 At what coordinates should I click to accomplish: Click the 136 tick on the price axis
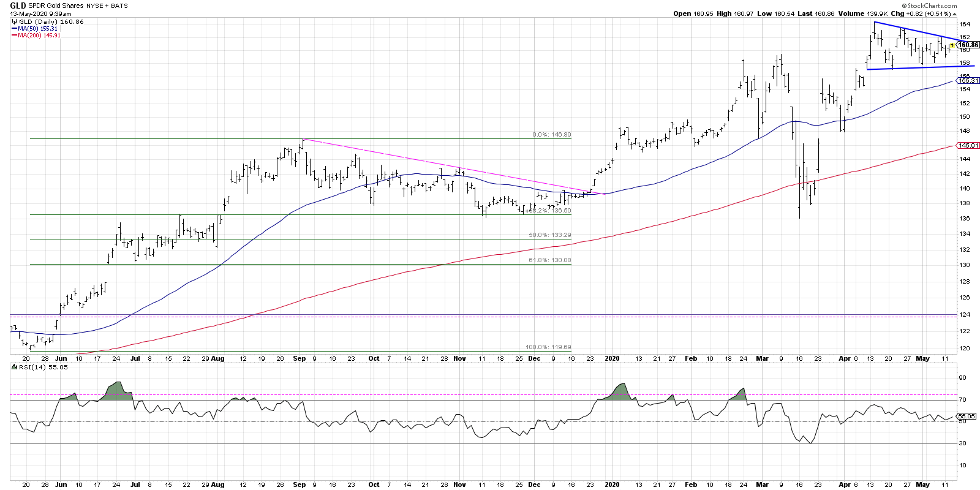[965, 219]
